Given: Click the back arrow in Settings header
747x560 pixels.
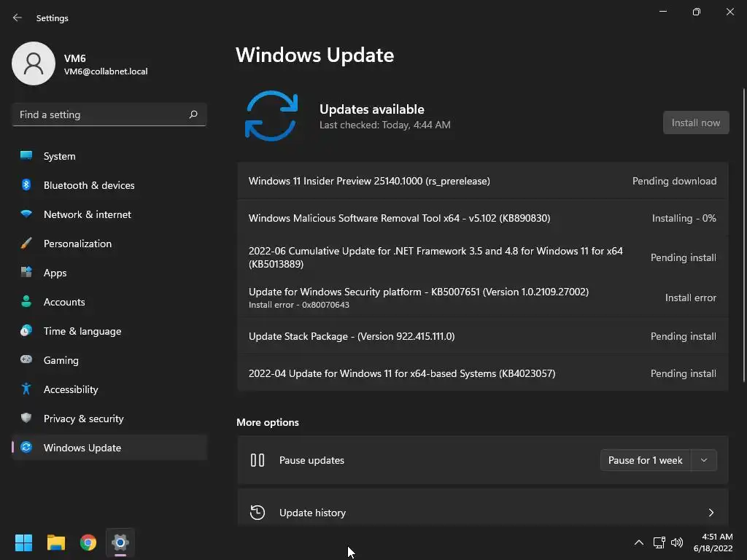Looking at the screenshot, I should pos(18,17).
